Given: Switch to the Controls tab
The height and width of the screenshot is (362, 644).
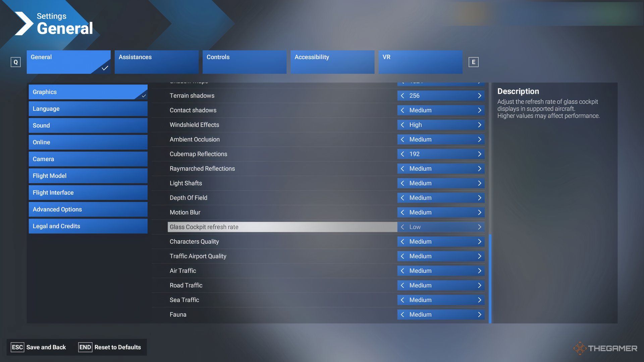Looking at the screenshot, I should click(245, 62).
